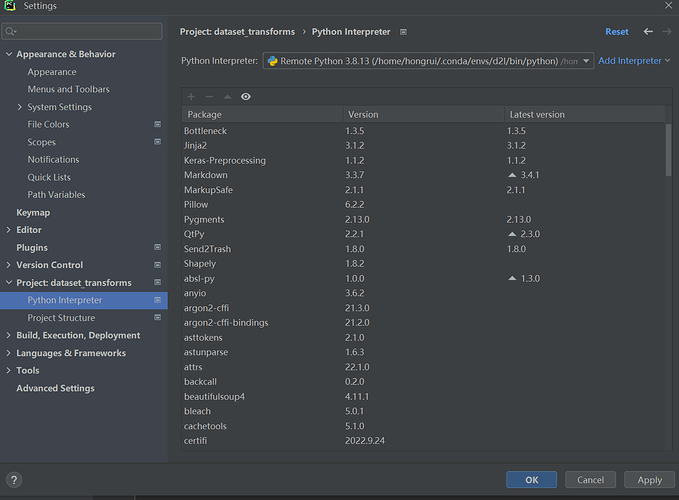Collapse Project: dataset_transforms section

(x=9, y=282)
